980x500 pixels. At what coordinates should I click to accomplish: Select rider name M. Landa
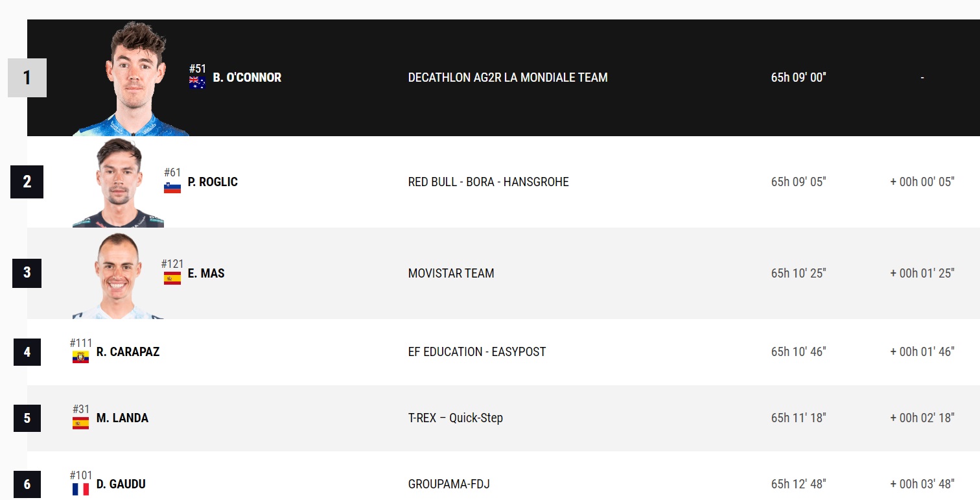(122, 418)
